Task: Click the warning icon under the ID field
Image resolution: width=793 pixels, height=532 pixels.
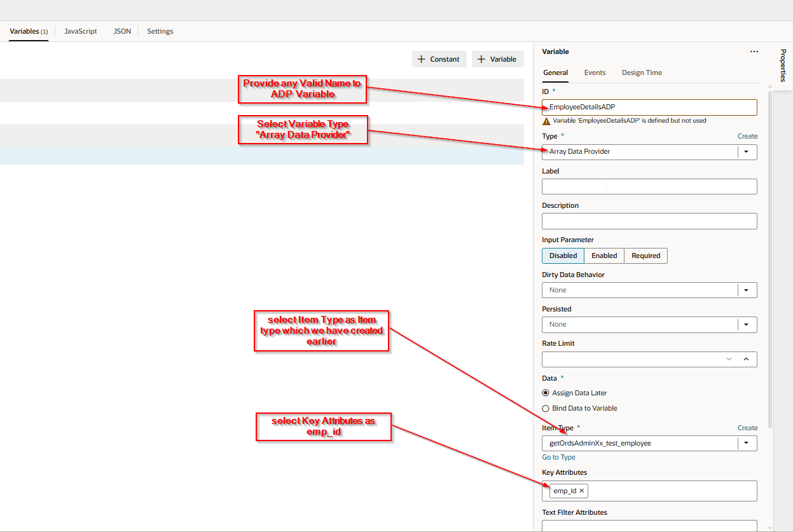Action: pos(546,121)
